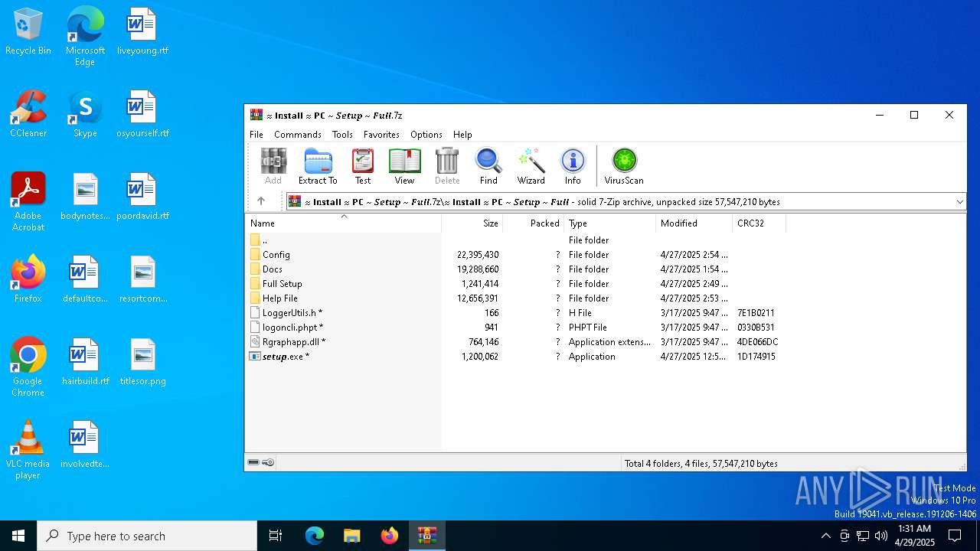The height and width of the screenshot is (551, 980).
Task: Sort by Name column header
Action: 343,223
